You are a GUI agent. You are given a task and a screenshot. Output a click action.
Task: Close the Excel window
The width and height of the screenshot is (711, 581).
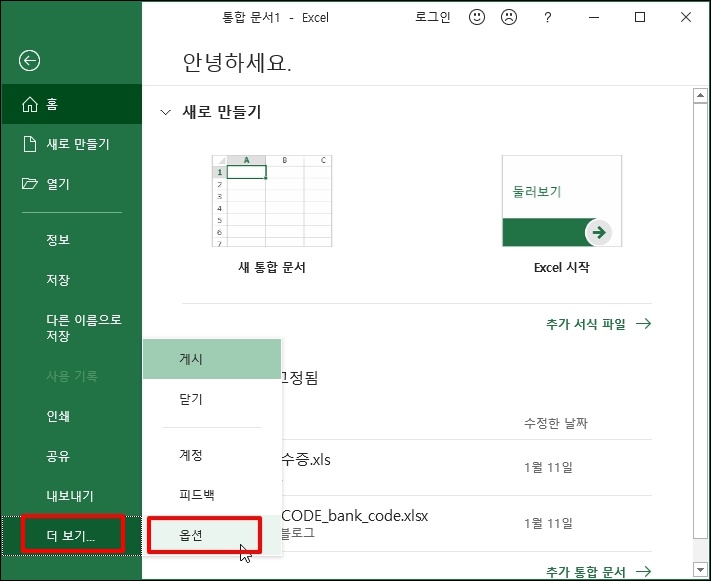pos(686,17)
